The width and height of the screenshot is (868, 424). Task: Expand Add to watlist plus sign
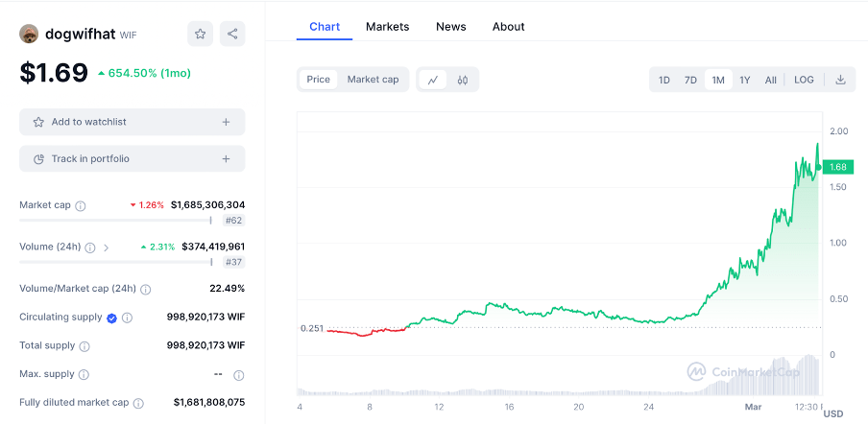[226, 122]
